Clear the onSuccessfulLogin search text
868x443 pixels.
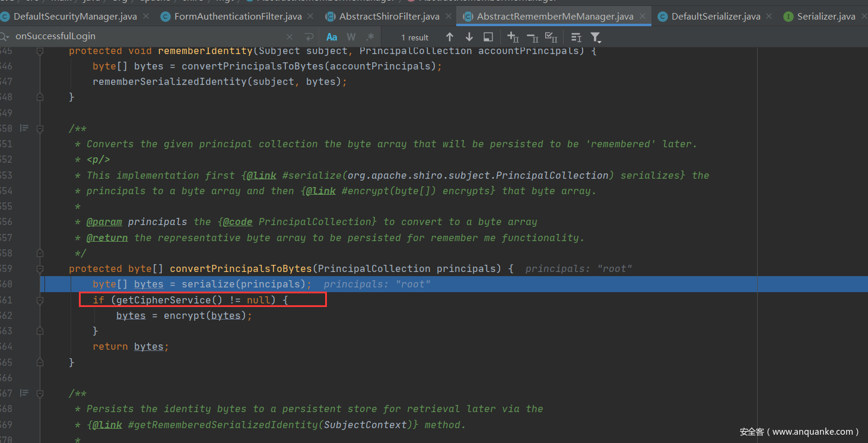[x=290, y=37]
